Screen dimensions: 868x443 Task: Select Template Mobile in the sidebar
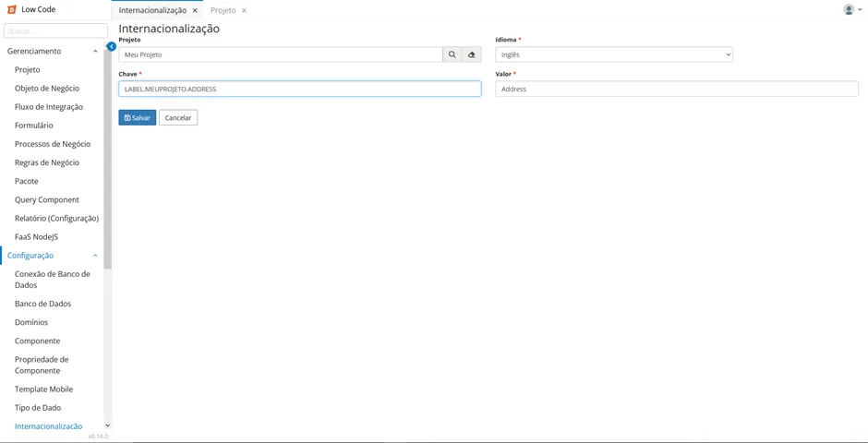click(x=43, y=389)
